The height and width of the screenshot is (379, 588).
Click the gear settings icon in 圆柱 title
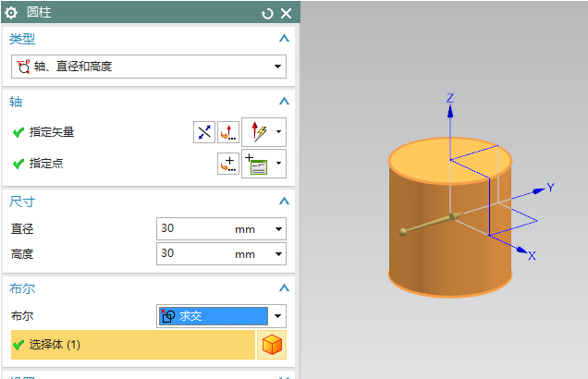12,13
